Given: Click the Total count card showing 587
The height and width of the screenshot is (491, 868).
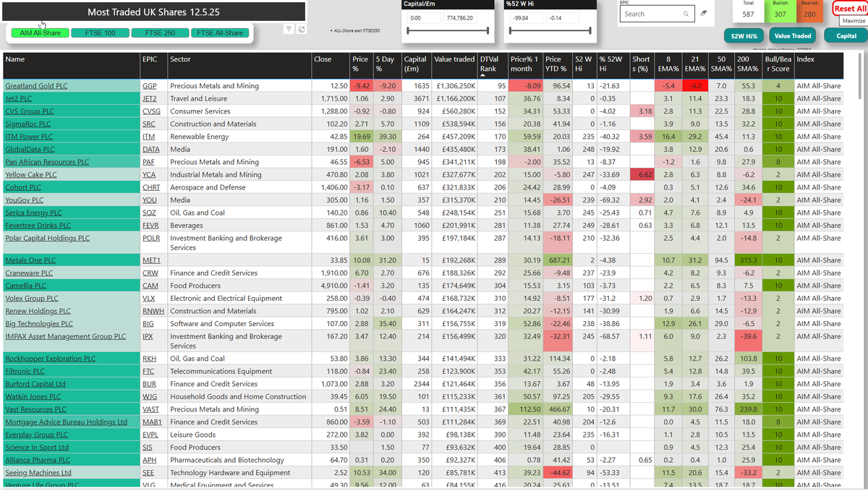Looking at the screenshot, I should 748,10.
